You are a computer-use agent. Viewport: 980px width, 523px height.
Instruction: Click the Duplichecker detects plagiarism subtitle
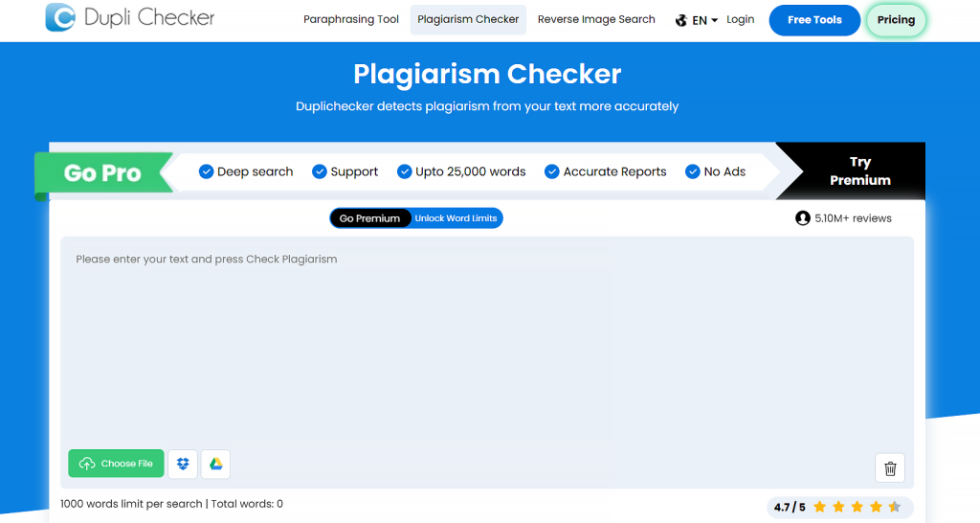(487, 106)
